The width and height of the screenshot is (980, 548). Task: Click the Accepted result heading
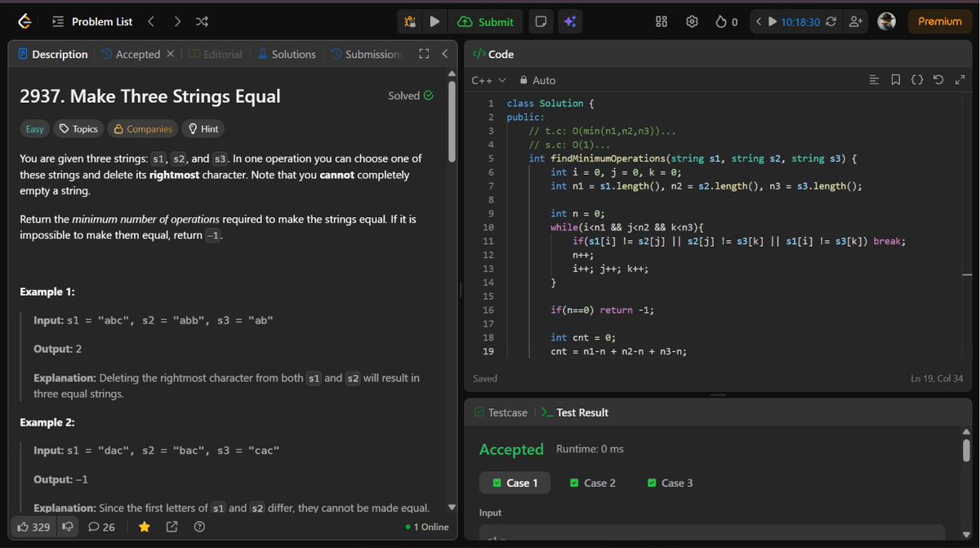pyautogui.click(x=511, y=449)
